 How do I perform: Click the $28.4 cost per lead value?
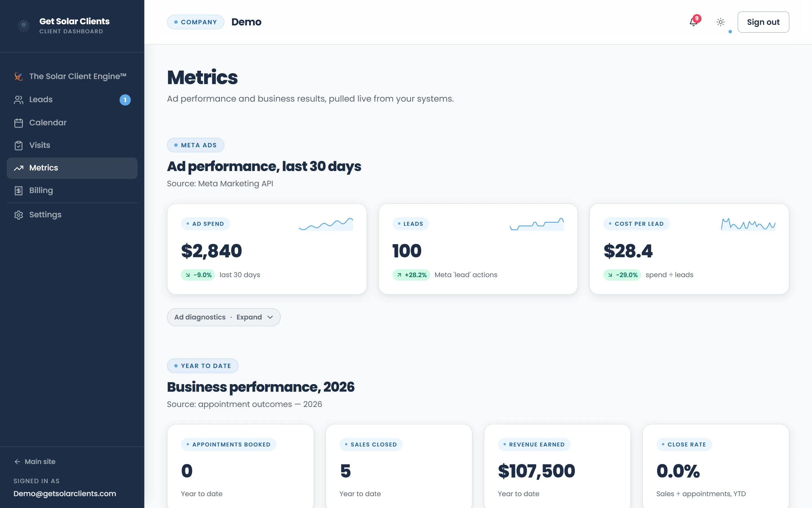[628, 251]
